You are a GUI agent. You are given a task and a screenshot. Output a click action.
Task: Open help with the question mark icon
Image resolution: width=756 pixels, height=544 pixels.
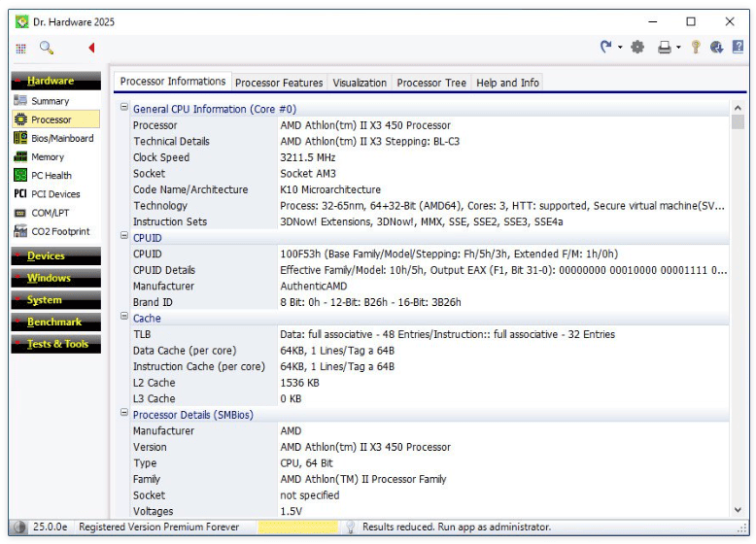(738, 47)
